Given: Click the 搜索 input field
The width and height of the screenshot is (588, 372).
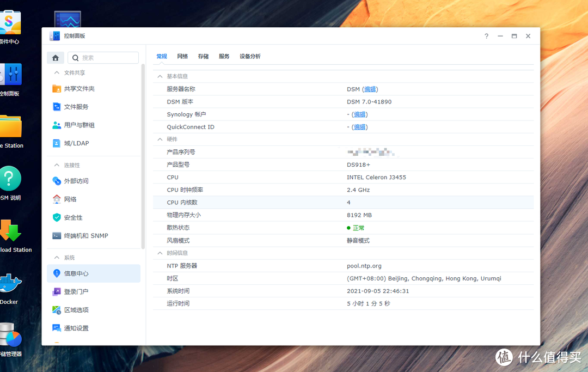Looking at the screenshot, I should point(103,57).
